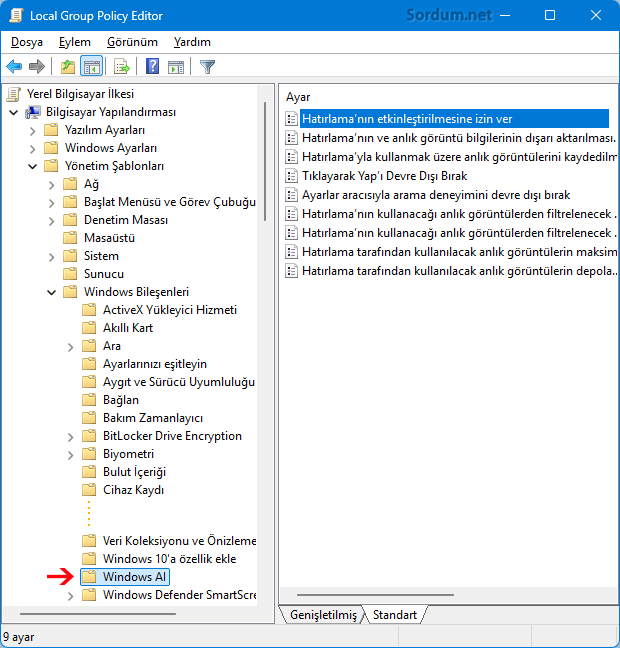Screen dimensions: 620x648
Task: Click the Back arrow toolbar icon
Action: [14, 67]
